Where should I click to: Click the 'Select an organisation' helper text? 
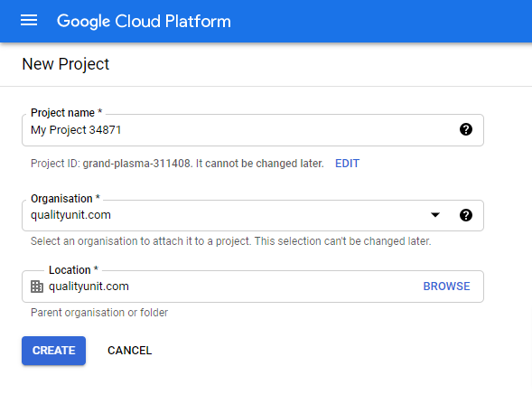coord(230,241)
